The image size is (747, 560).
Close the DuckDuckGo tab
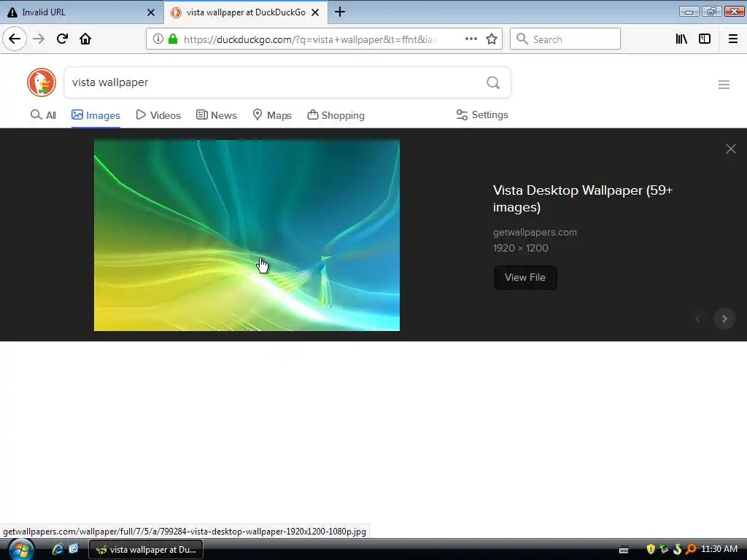[x=315, y=12]
